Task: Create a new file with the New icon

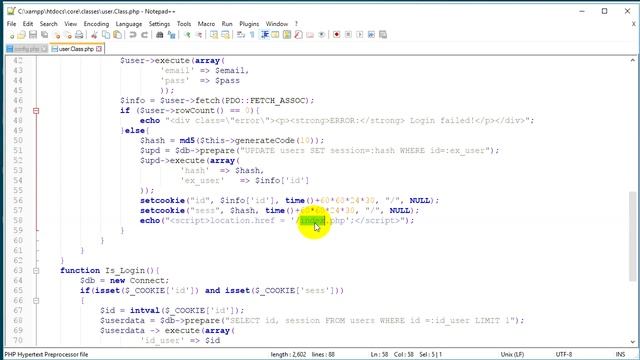Action: click(x=11, y=35)
